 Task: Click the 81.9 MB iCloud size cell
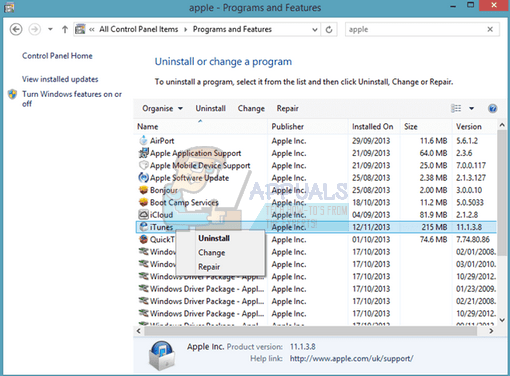(x=433, y=215)
